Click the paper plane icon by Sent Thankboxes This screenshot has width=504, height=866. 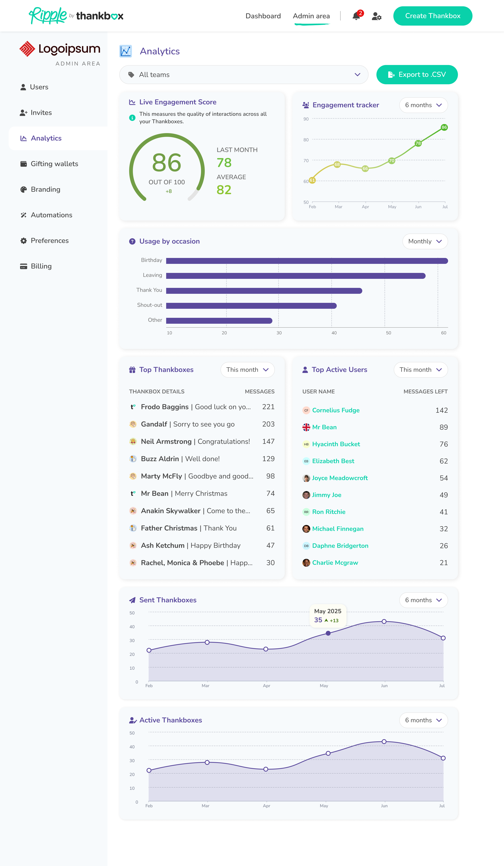[x=132, y=600]
